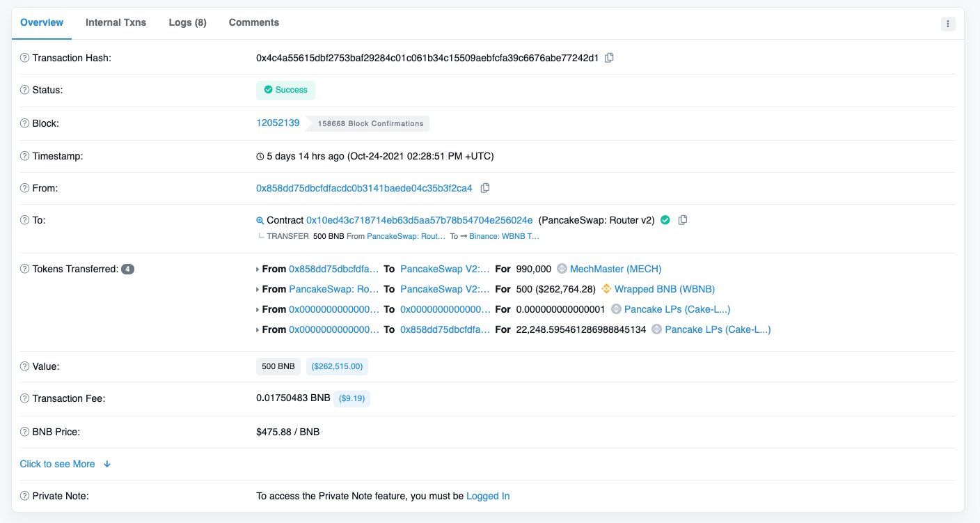The image size is (980, 523).
Task: Click the Wrapped BNB token icon
Action: (x=606, y=289)
